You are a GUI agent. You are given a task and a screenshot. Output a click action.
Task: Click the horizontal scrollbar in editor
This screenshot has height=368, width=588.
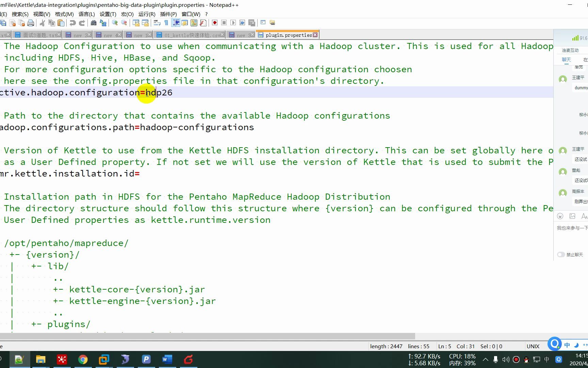coord(208,336)
